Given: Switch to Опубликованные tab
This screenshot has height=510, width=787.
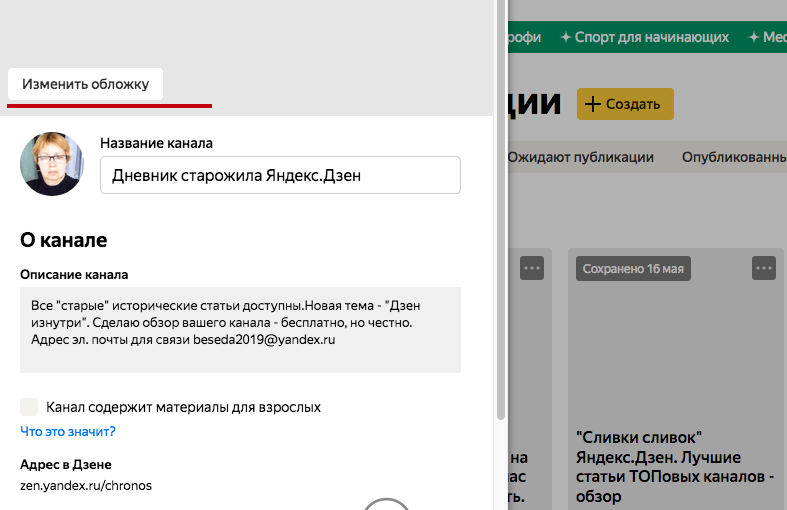Looking at the screenshot, I should coord(734,157).
